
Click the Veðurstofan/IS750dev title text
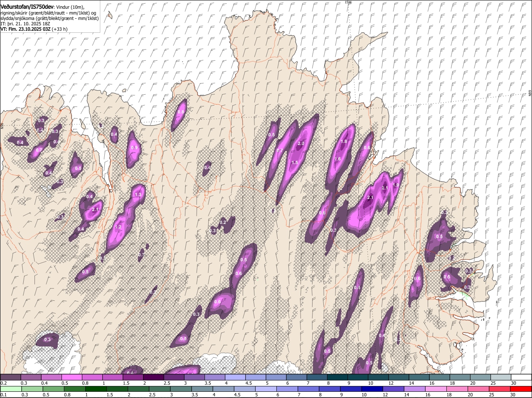[x=27, y=7]
